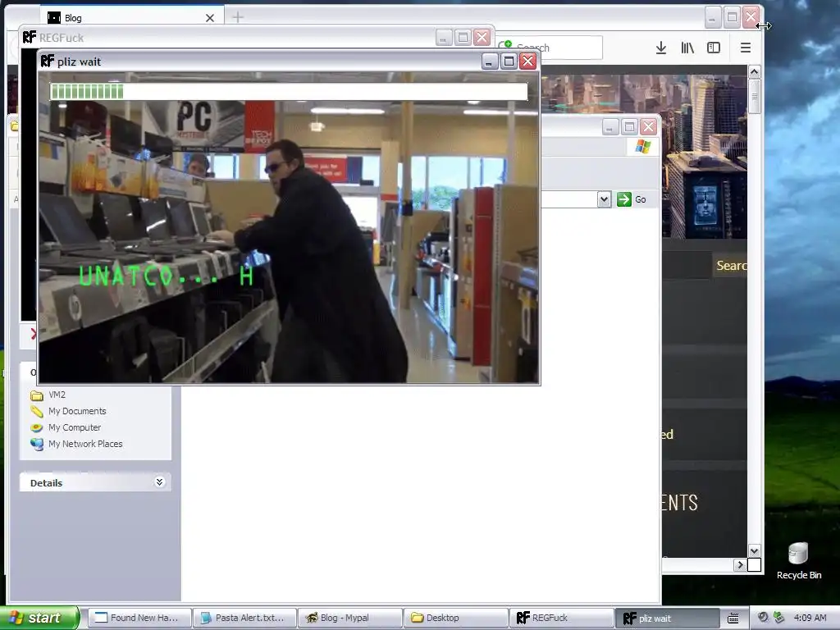Click the Start button
The width and height of the screenshot is (840, 630).
coord(39,618)
